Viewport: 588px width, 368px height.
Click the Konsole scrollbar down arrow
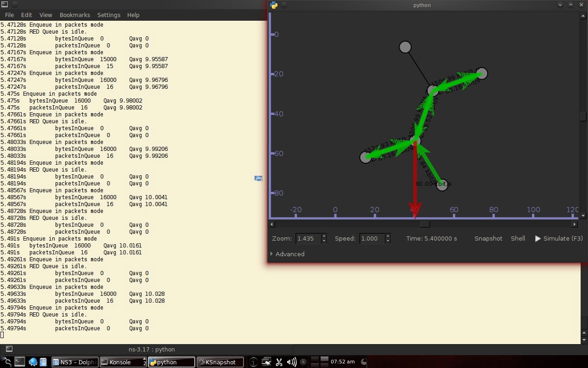coord(584,340)
